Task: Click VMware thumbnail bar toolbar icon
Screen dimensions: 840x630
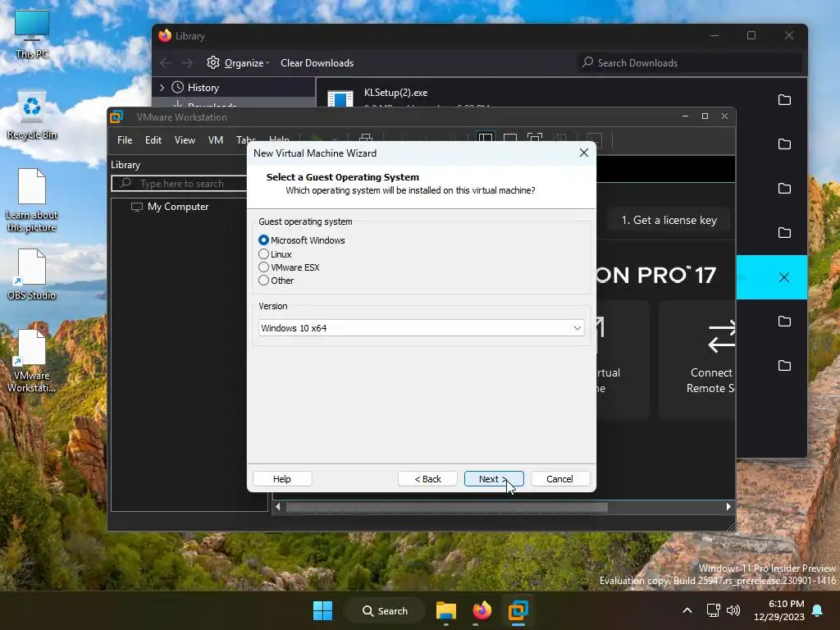Action: (x=510, y=139)
